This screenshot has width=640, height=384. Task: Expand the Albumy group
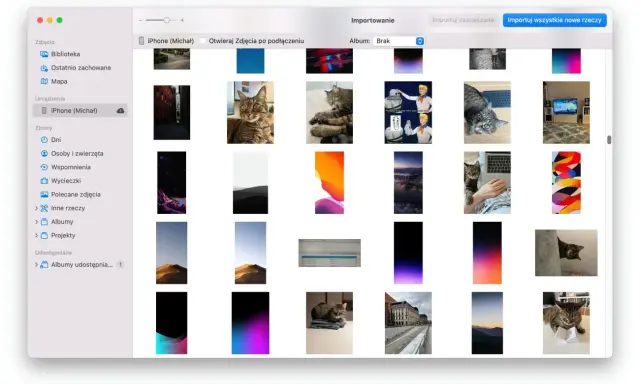36,222
